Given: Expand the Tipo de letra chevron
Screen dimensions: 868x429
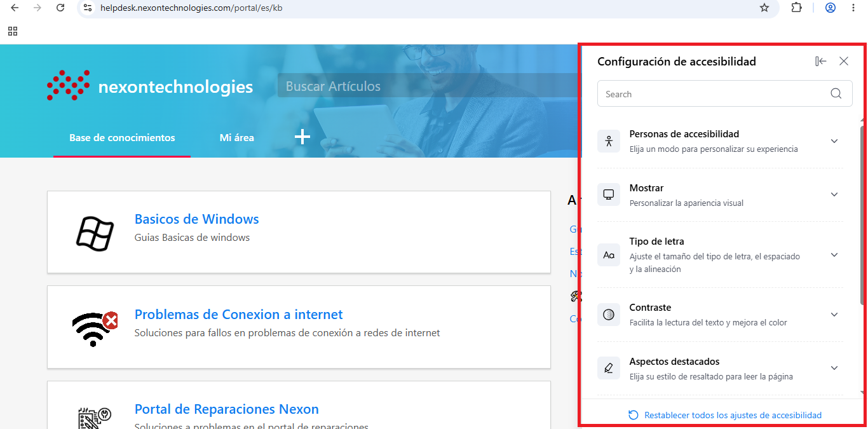Looking at the screenshot, I should click(x=834, y=255).
